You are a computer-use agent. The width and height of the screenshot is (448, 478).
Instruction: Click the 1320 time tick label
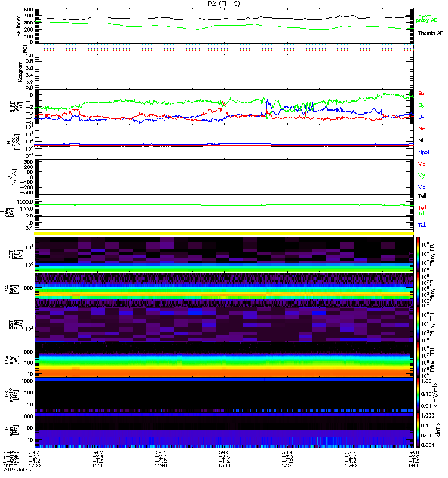point(287,465)
